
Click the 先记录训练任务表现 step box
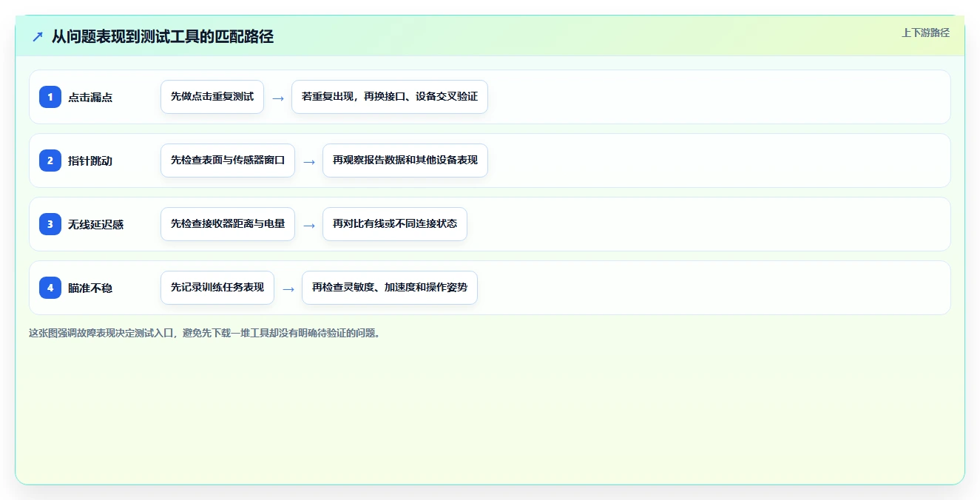point(217,288)
